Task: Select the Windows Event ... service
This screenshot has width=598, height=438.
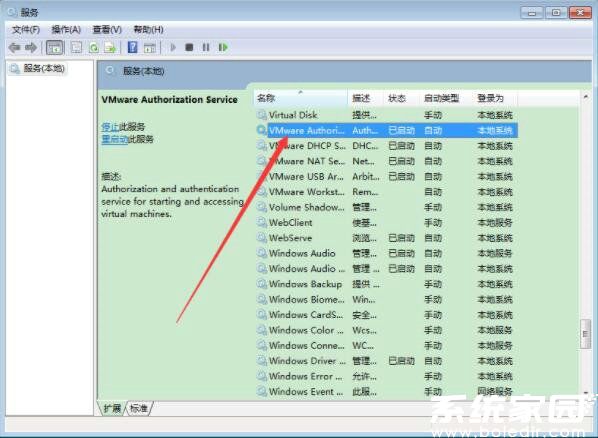Action: click(387, 392)
